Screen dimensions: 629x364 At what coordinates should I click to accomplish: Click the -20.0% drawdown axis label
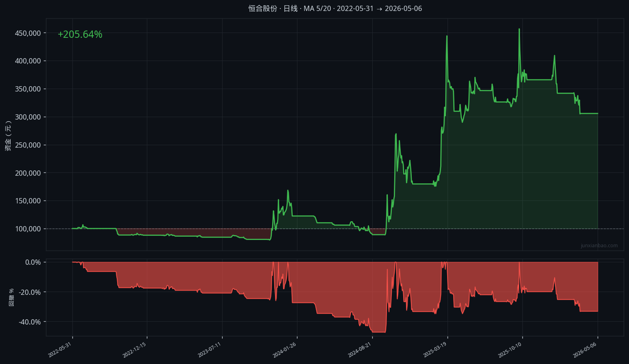[x=30, y=292]
